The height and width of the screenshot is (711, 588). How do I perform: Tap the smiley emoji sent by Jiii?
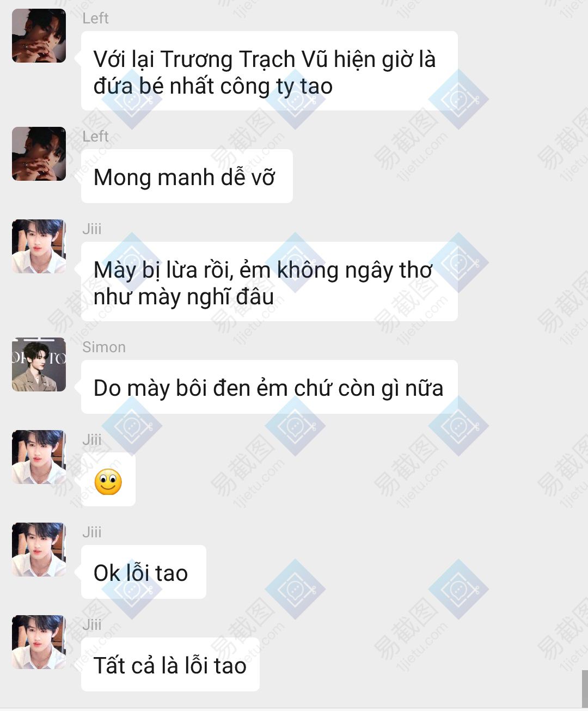click(108, 482)
